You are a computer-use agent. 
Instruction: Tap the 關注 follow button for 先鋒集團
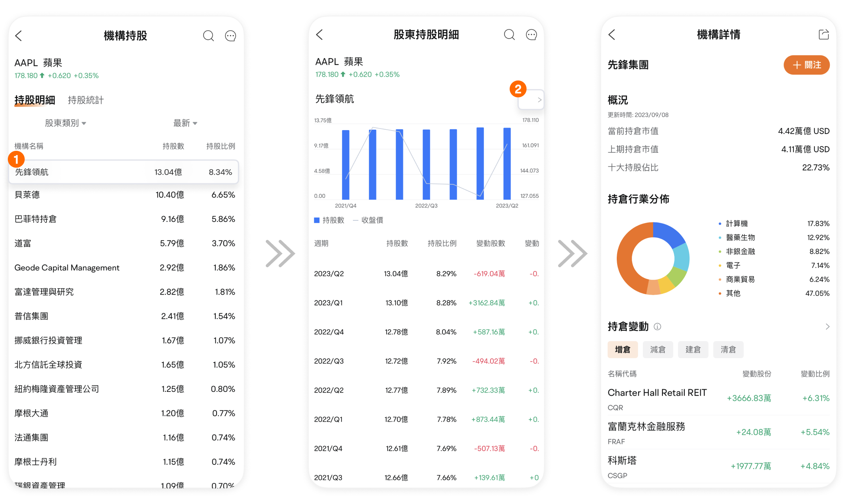(x=807, y=65)
